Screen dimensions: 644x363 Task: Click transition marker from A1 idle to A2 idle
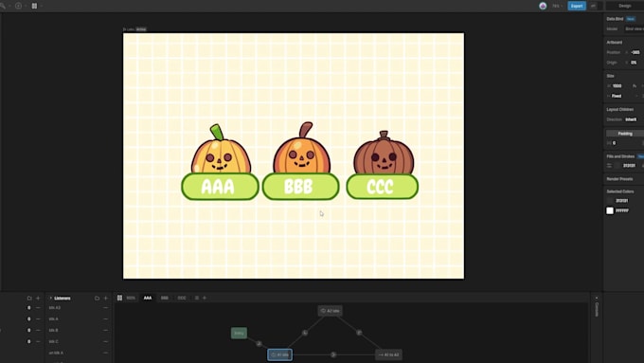click(305, 333)
